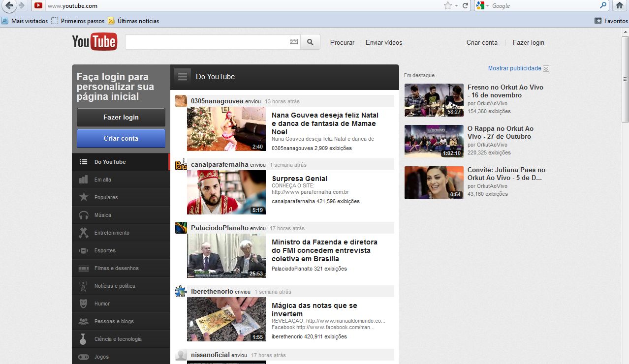Open Notícias e política category

[115, 286]
